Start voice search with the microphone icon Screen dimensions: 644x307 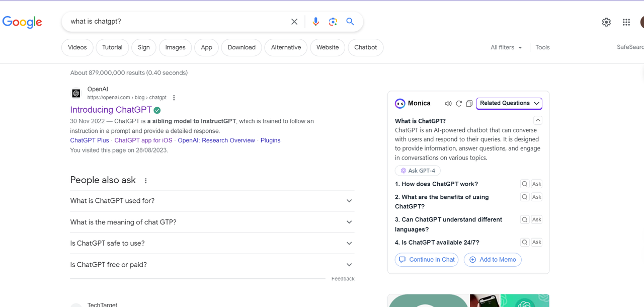tap(315, 22)
